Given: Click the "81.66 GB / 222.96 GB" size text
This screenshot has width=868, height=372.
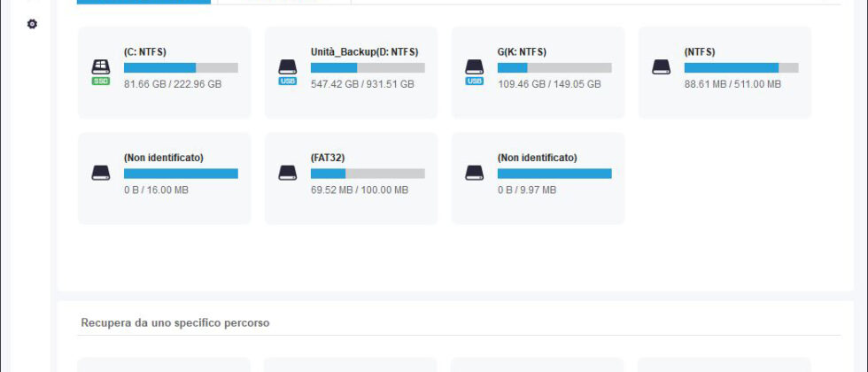Looking at the screenshot, I should (173, 84).
